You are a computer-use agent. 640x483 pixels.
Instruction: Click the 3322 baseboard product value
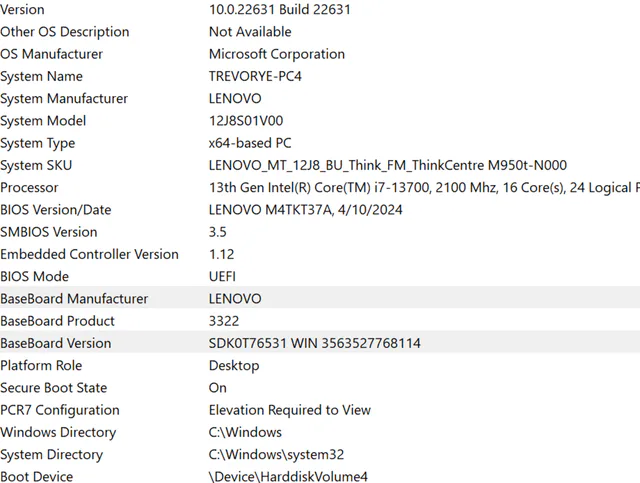(x=224, y=321)
